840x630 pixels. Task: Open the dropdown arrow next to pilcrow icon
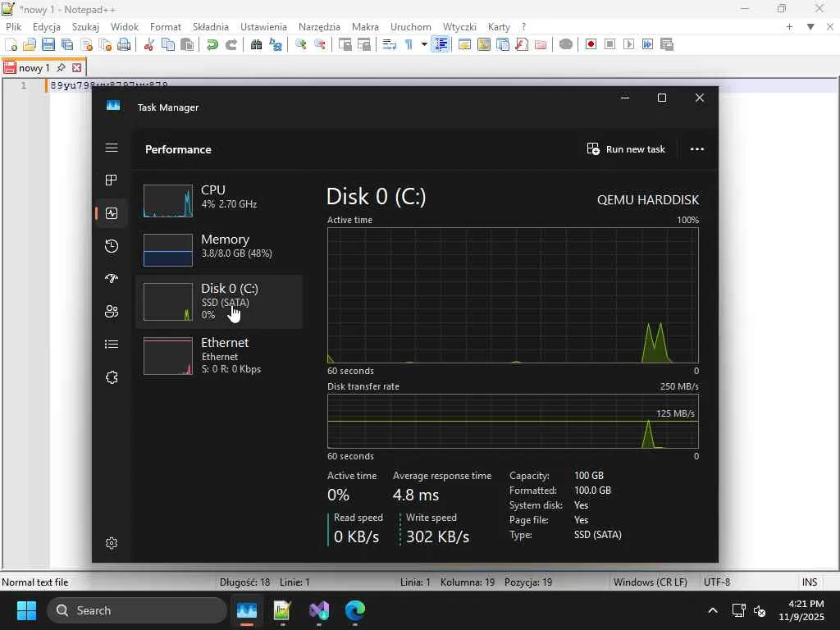(x=424, y=44)
